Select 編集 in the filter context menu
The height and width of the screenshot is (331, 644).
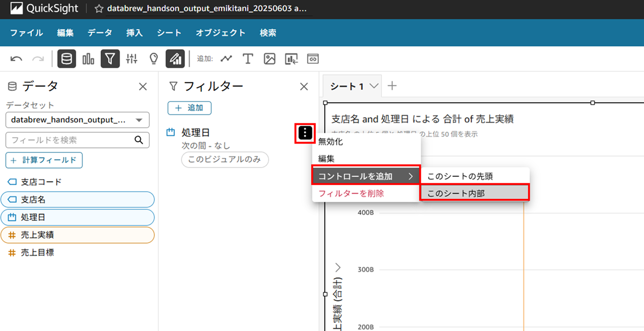click(366, 159)
